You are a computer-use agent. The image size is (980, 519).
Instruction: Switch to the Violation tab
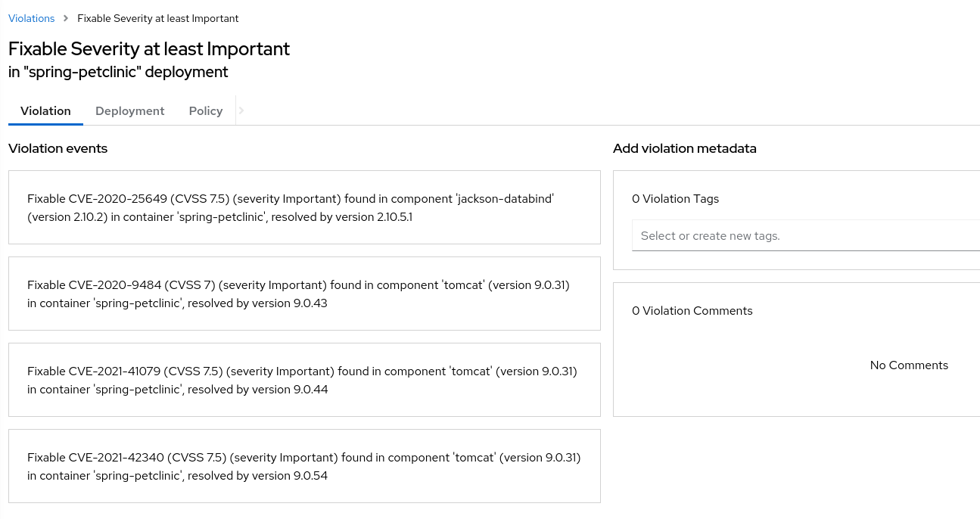45,110
